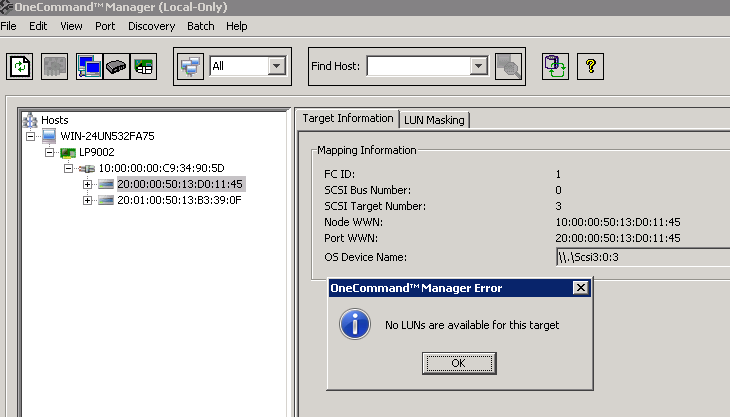Switch to the LUN Masking tab
Image resolution: width=730 pixels, height=417 pixels.
click(434, 120)
